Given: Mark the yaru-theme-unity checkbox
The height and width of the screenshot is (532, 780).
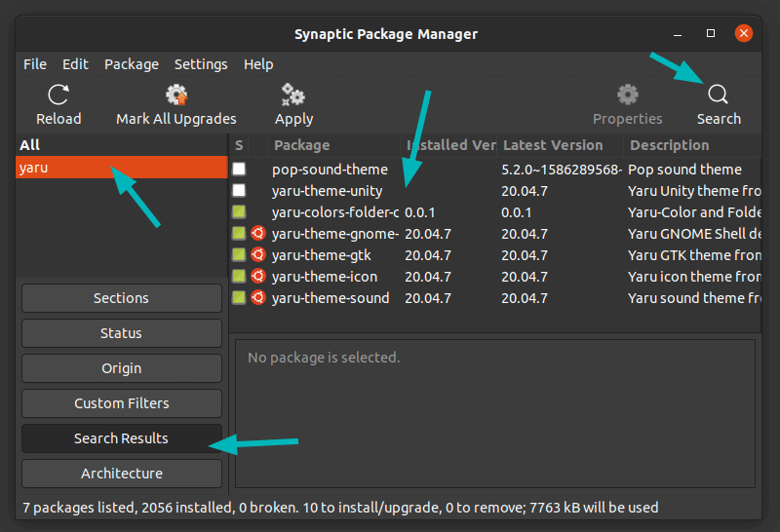Looking at the screenshot, I should 239,191.
